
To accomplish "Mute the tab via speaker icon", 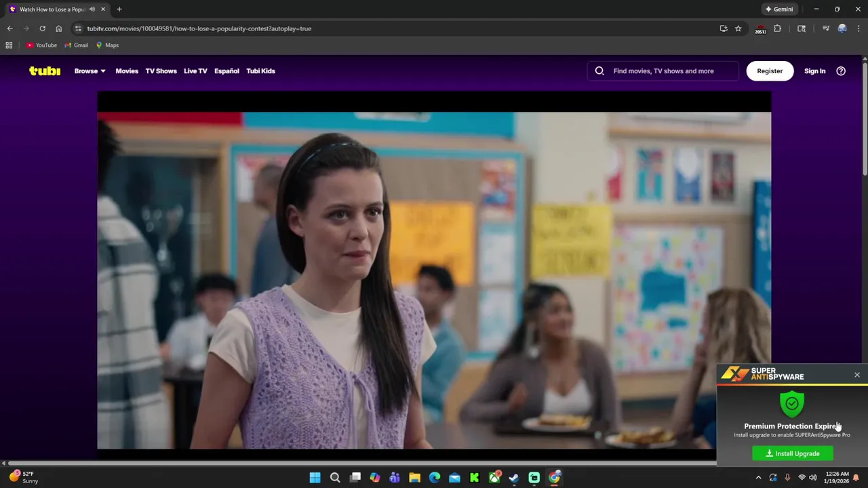I will pos(92,9).
